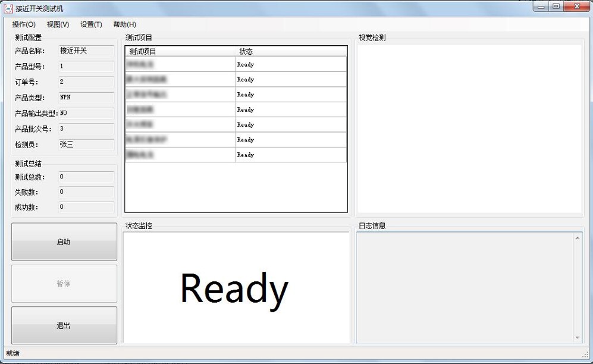Select the 产品类型 field showing NPN

[86, 98]
